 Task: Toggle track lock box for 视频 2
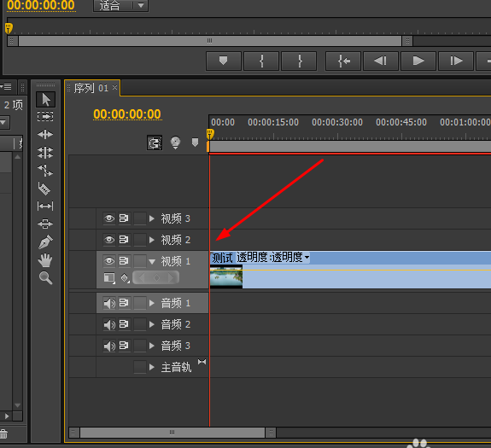pos(140,240)
